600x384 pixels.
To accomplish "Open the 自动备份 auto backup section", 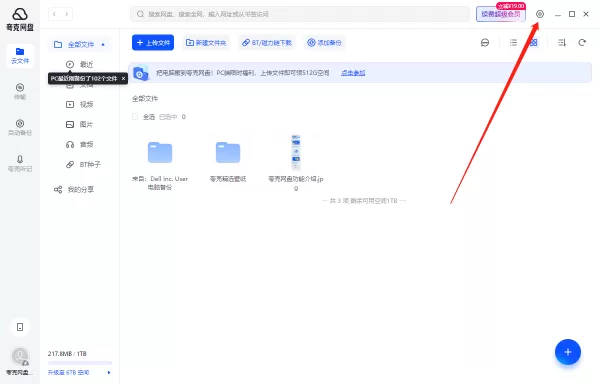I will [x=20, y=127].
